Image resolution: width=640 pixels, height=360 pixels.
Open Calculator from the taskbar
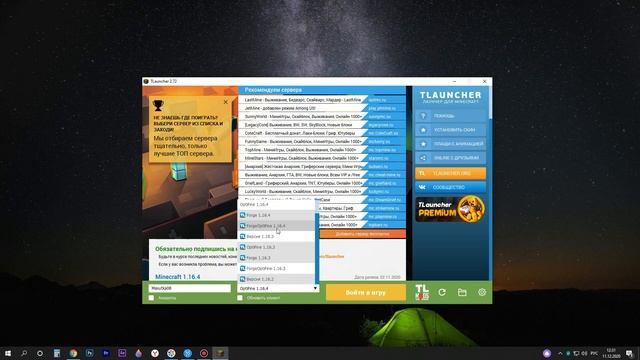57,353
